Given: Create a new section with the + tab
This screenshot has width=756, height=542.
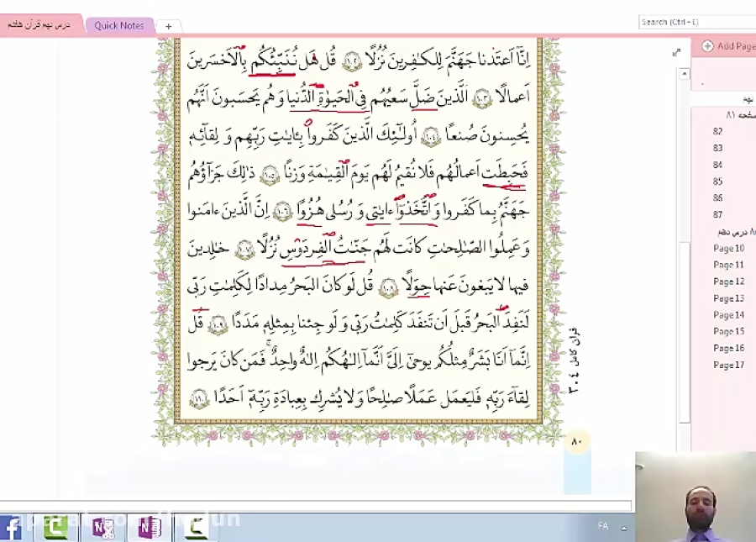Looking at the screenshot, I should tap(168, 26).
